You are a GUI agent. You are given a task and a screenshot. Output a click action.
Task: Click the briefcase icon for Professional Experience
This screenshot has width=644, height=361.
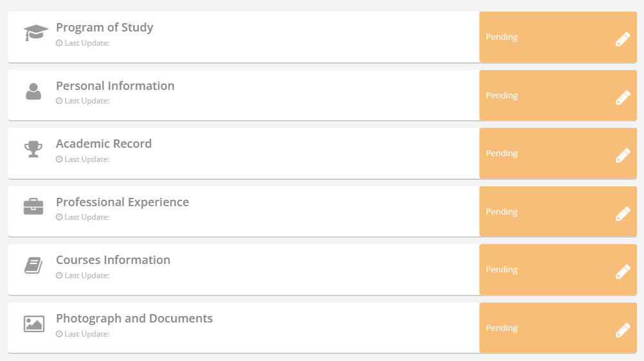pyautogui.click(x=33, y=207)
